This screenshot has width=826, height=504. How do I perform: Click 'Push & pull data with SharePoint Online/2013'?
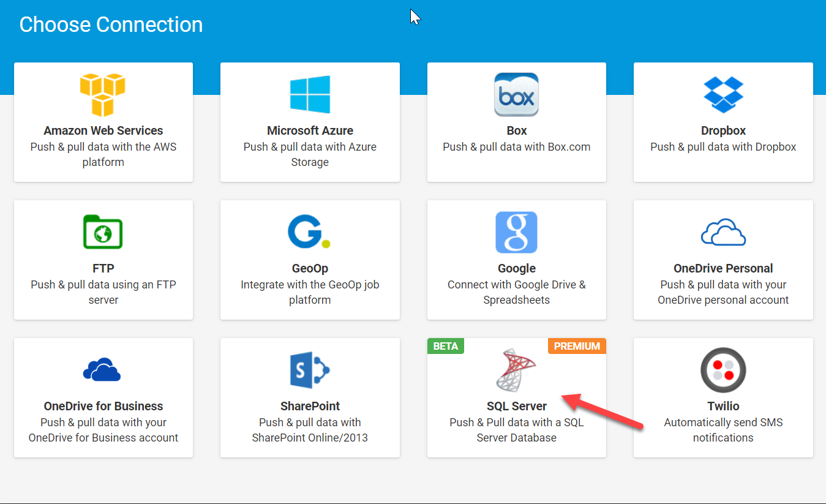click(310, 430)
